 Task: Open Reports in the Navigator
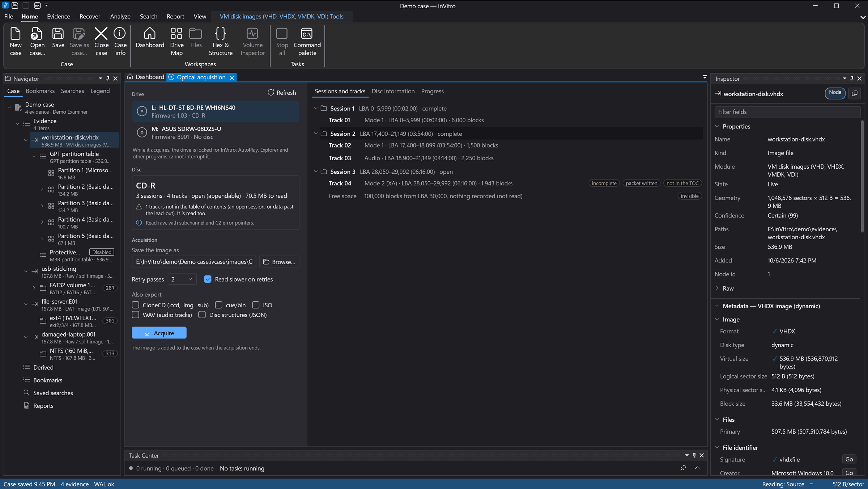pyautogui.click(x=43, y=406)
